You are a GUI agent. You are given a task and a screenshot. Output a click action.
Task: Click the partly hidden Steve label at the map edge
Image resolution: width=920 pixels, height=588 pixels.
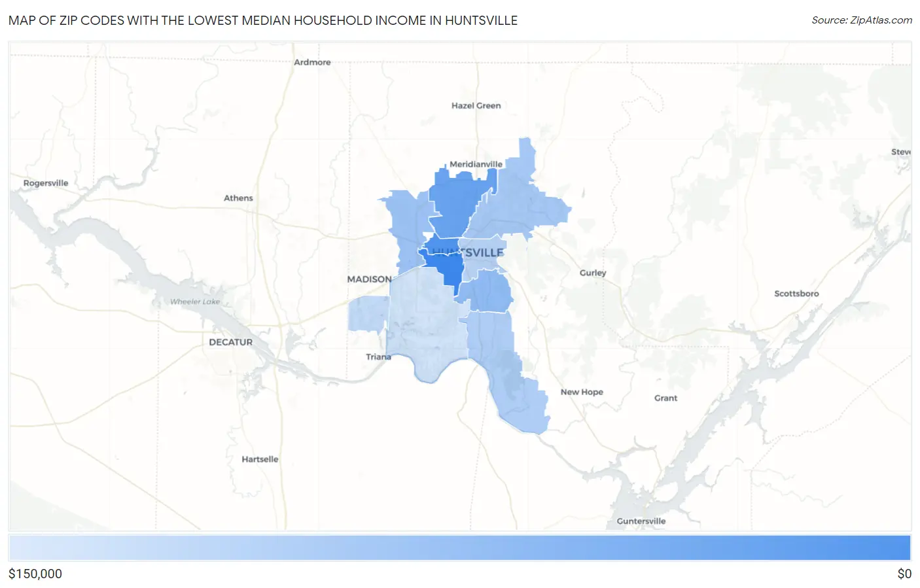(901, 152)
